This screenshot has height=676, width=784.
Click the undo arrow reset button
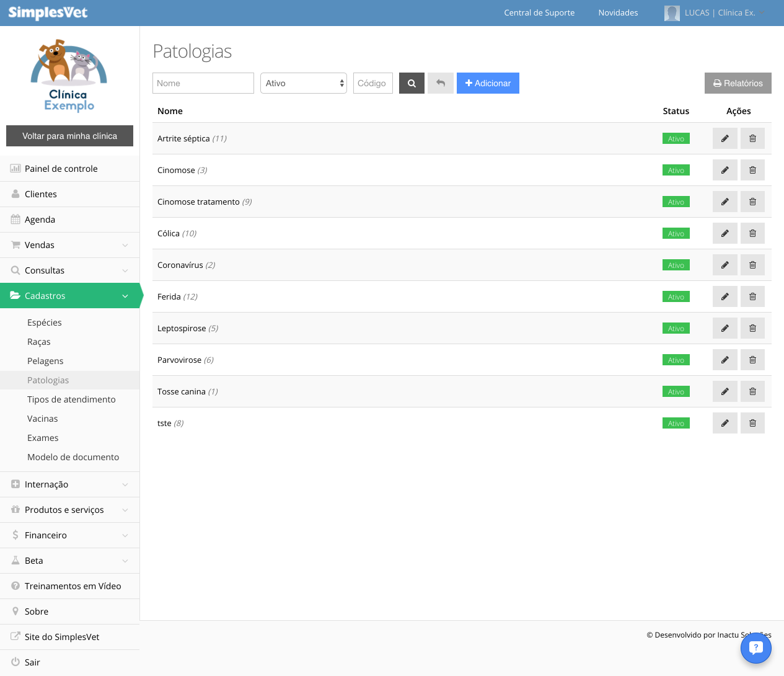pyautogui.click(x=441, y=83)
